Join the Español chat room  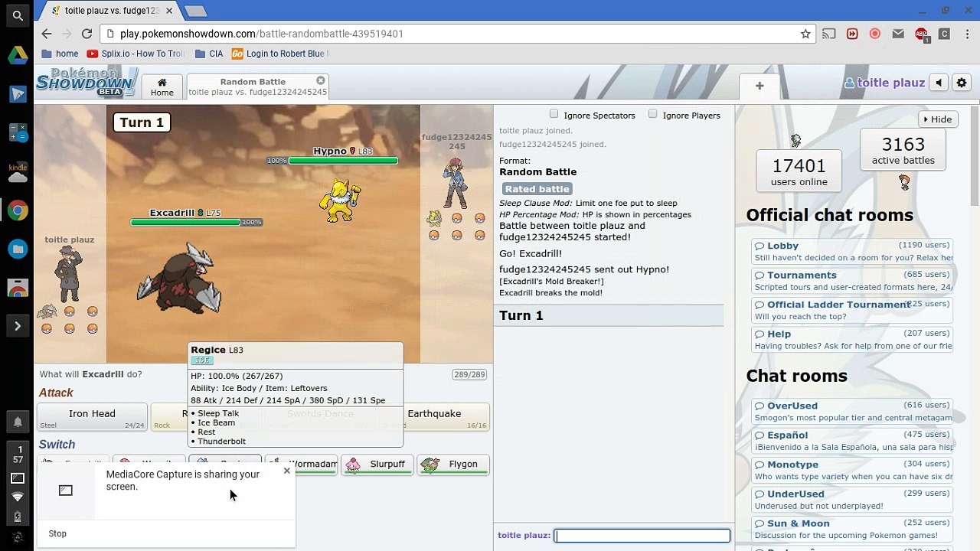click(851, 442)
